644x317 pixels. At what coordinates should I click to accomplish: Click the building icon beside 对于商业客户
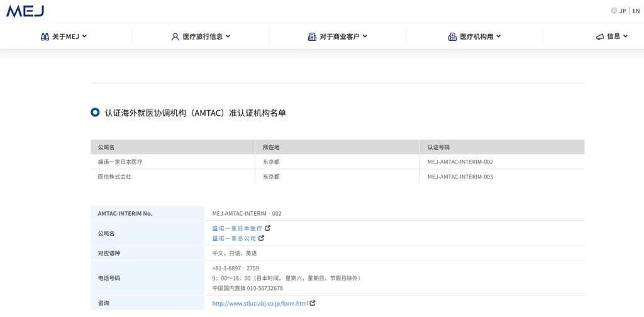(x=312, y=36)
